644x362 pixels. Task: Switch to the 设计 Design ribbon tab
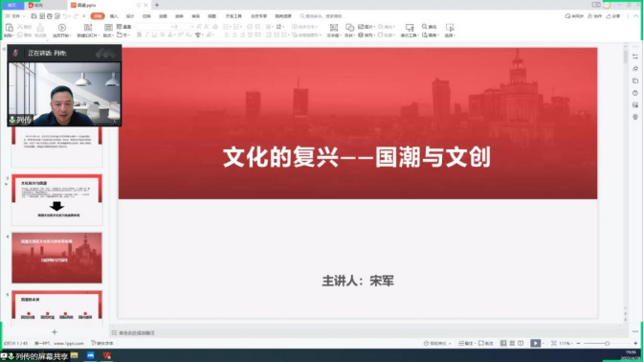[x=130, y=16]
